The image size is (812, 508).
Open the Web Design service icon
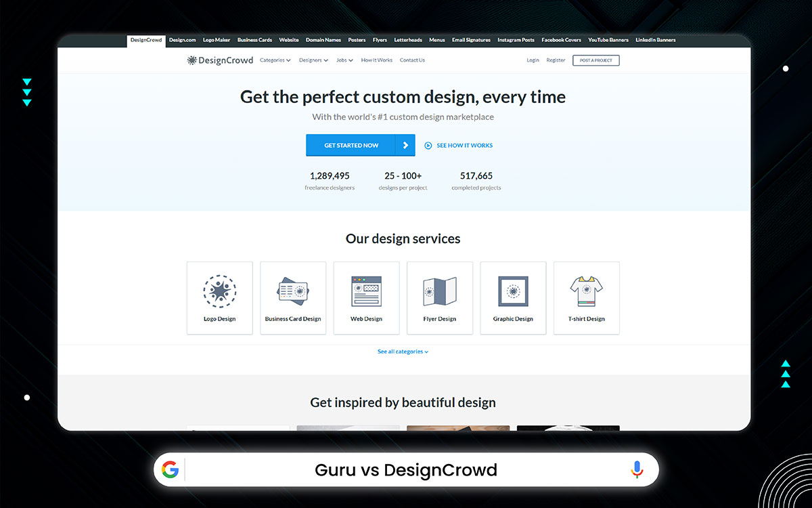tap(366, 291)
